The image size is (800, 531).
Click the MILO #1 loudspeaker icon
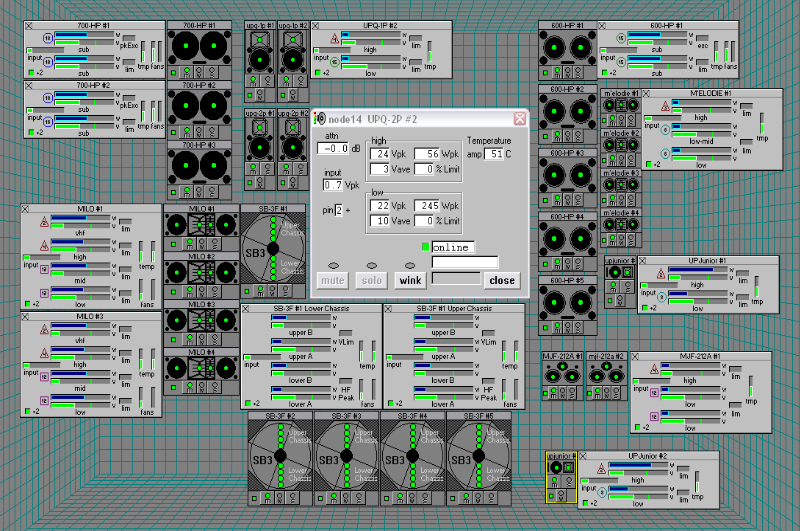click(202, 226)
